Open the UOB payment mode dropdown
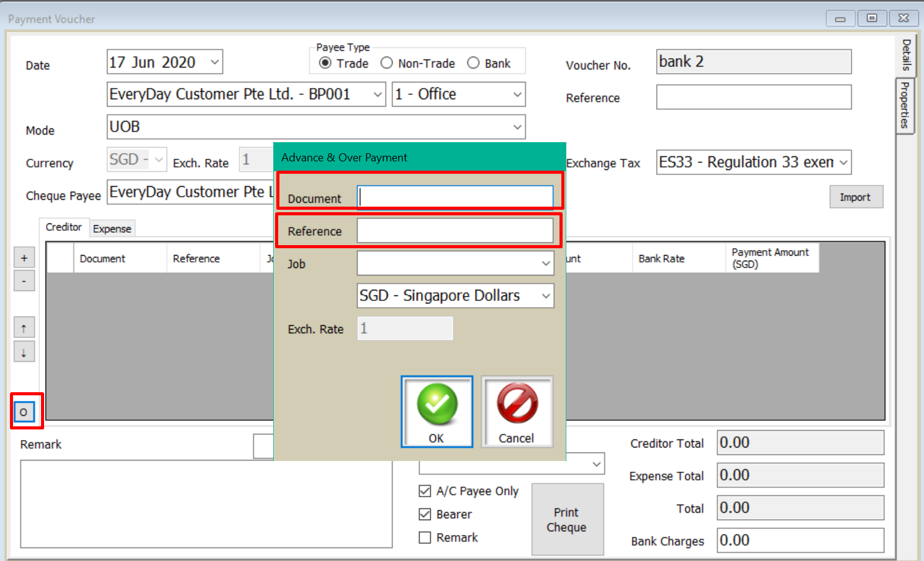The height and width of the screenshot is (561, 924). (x=517, y=127)
